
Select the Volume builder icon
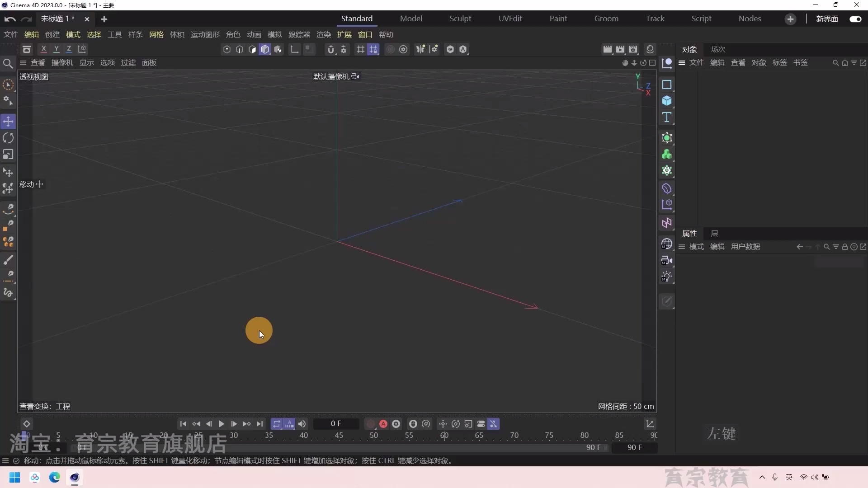pos(667,154)
